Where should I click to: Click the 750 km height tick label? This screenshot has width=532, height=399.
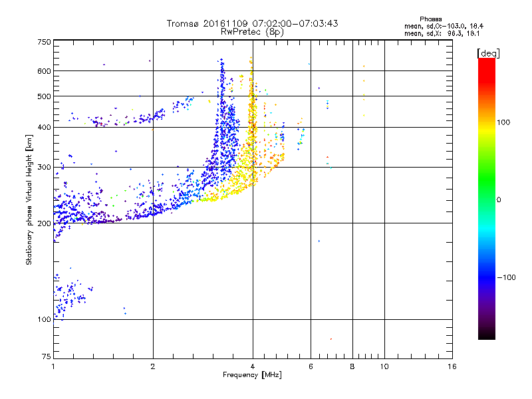pyautogui.click(x=44, y=42)
